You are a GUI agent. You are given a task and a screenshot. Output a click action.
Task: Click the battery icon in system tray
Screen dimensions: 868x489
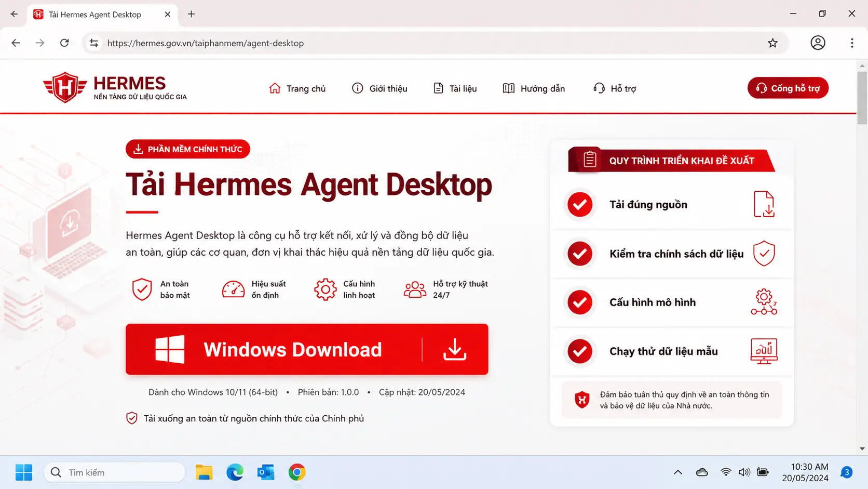tap(762, 472)
